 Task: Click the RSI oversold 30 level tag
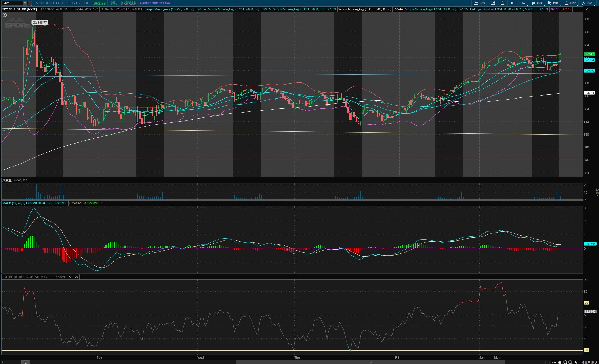tap(586, 350)
